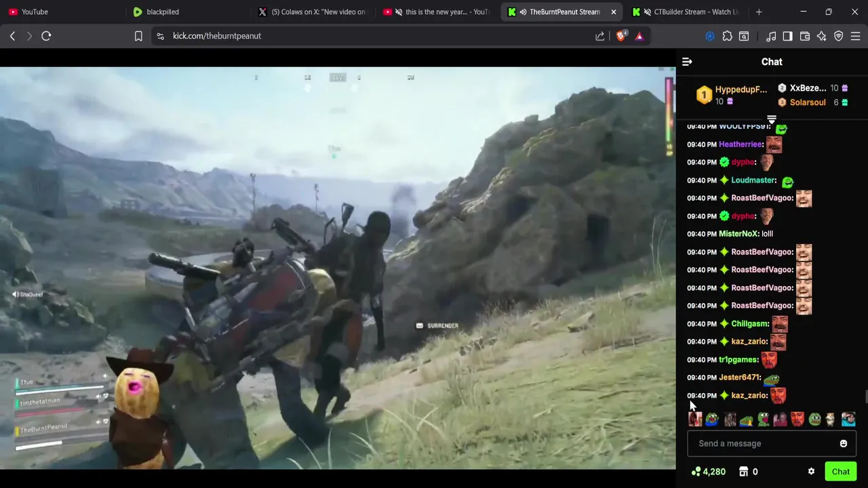Image resolution: width=868 pixels, height=488 pixels.
Task: Click the lolll message text
Action: pos(767,234)
